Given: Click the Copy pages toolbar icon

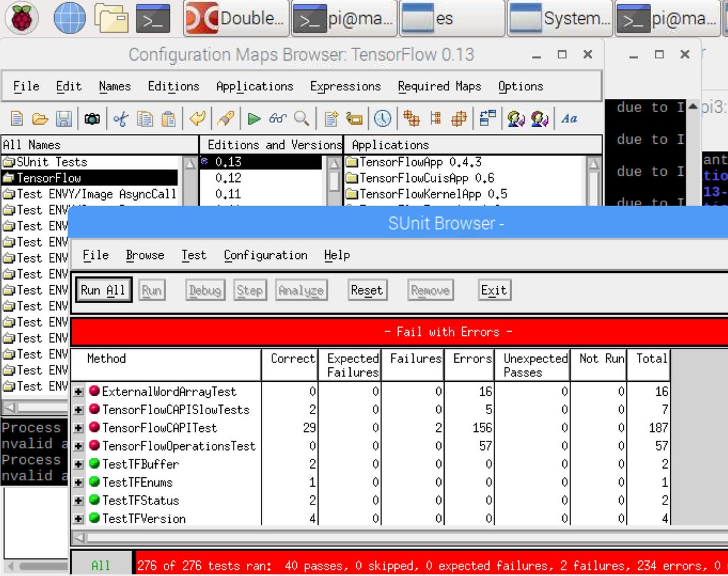Looking at the screenshot, I should 144,119.
